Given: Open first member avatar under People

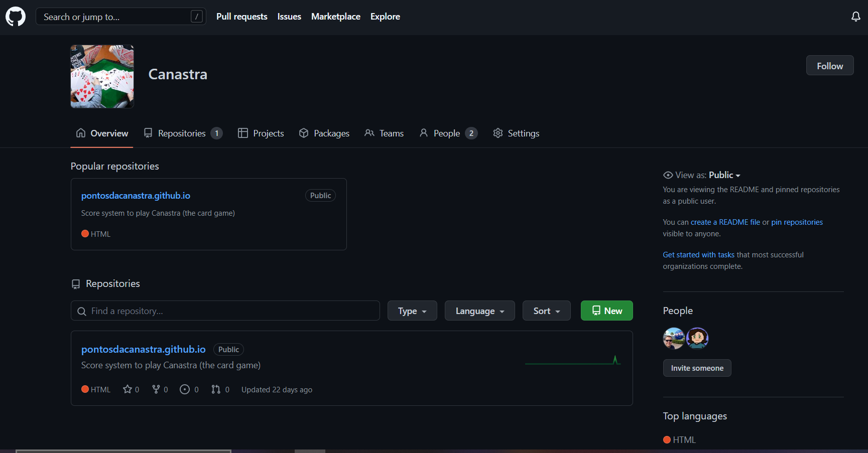Looking at the screenshot, I should coord(674,338).
